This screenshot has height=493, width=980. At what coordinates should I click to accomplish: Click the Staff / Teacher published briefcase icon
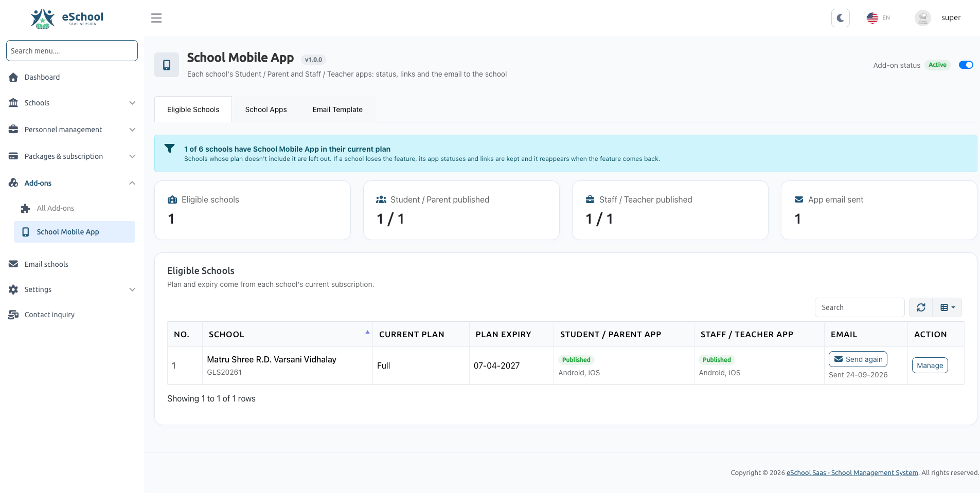point(590,199)
